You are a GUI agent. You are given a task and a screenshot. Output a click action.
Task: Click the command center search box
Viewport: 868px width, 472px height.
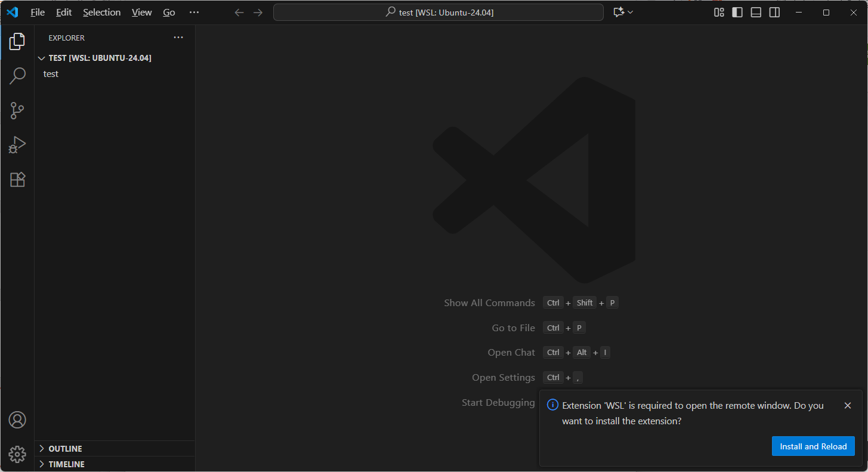tap(438, 13)
